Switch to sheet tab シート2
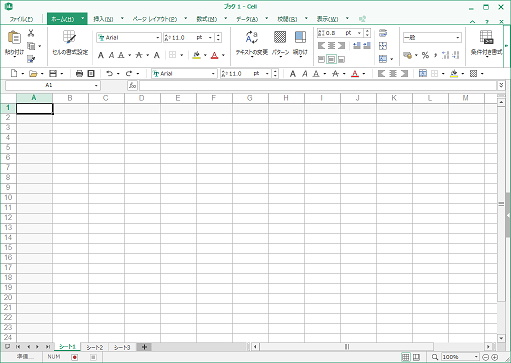Image resolution: width=511 pixels, height=363 pixels. coord(95,347)
